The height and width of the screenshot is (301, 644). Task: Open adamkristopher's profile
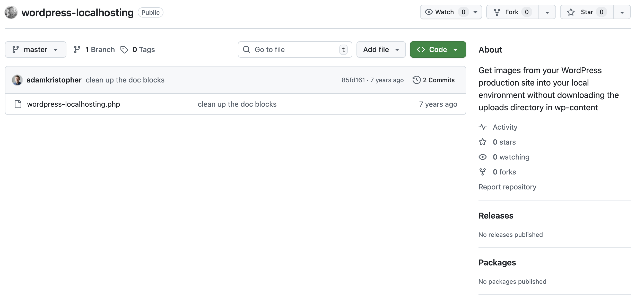(54, 80)
